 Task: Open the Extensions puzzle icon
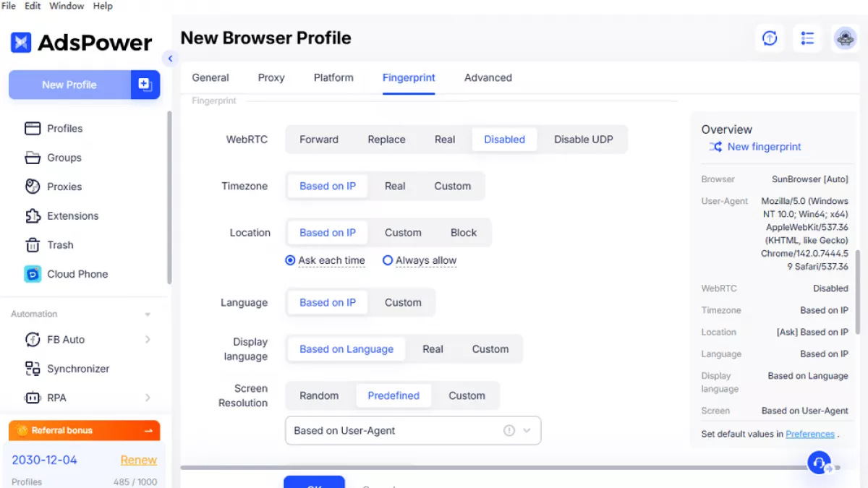coord(33,216)
